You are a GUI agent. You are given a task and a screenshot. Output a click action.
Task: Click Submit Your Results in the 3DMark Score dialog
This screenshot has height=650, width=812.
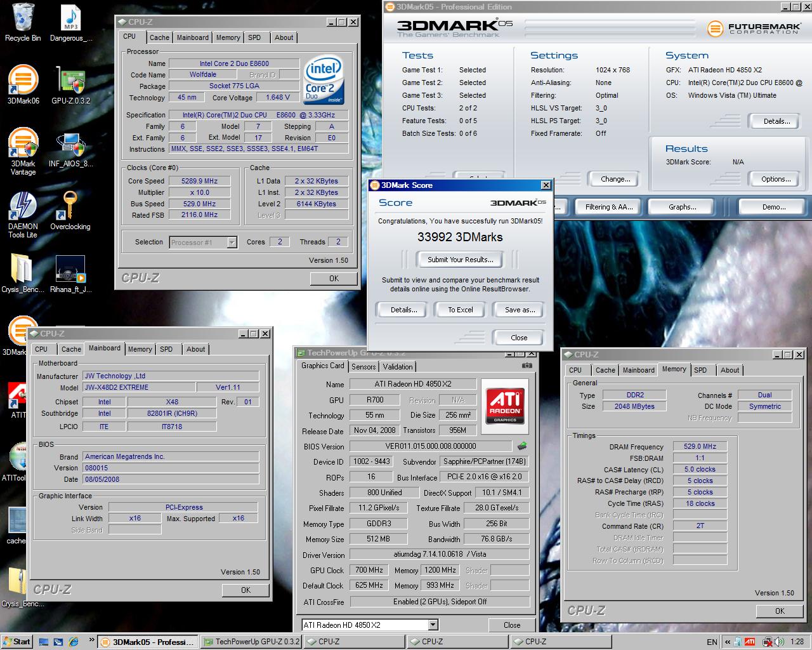click(460, 259)
